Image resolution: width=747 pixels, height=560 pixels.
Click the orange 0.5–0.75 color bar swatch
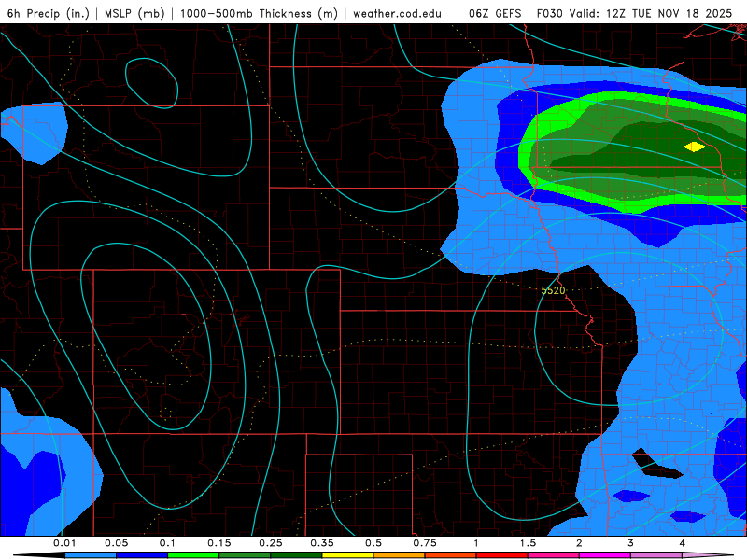click(400, 555)
